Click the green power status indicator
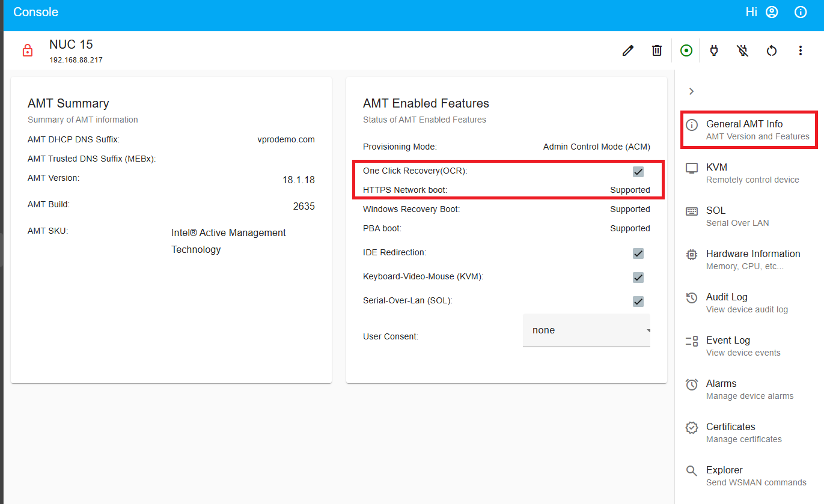824x504 pixels. pos(686,50)
